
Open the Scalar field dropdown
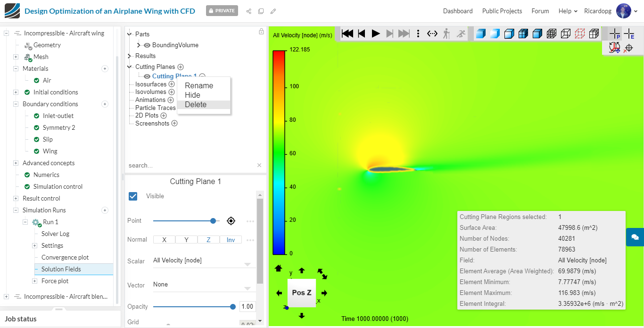point(204,261)
